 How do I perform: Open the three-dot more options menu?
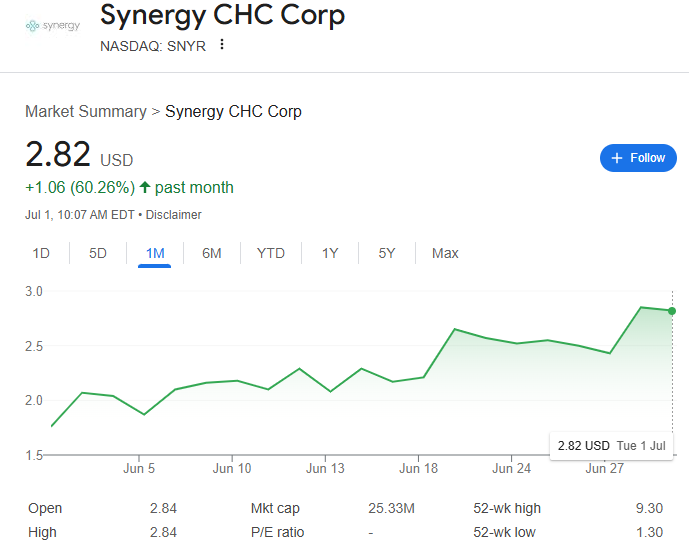pyautogui.click(x=222, y=44)
